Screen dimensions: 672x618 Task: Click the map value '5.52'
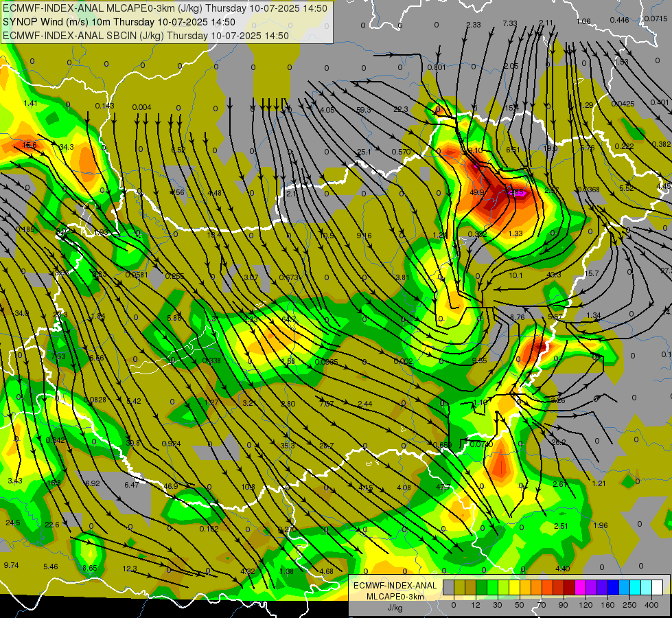(626, 188)
